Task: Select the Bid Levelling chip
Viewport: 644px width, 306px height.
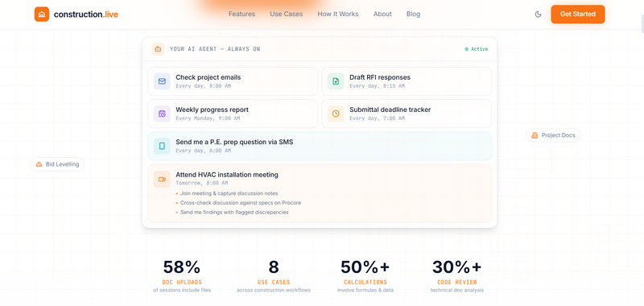Action: 57,164
